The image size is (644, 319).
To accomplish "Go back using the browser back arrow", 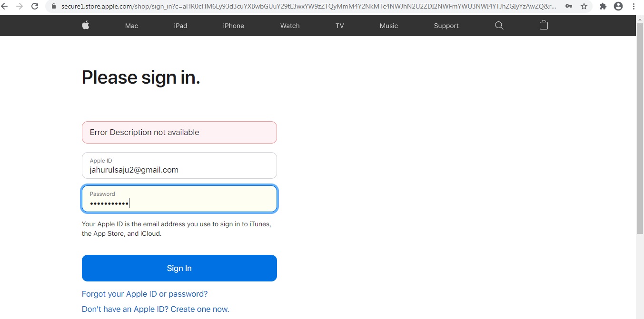I will (x=7, y=6).
